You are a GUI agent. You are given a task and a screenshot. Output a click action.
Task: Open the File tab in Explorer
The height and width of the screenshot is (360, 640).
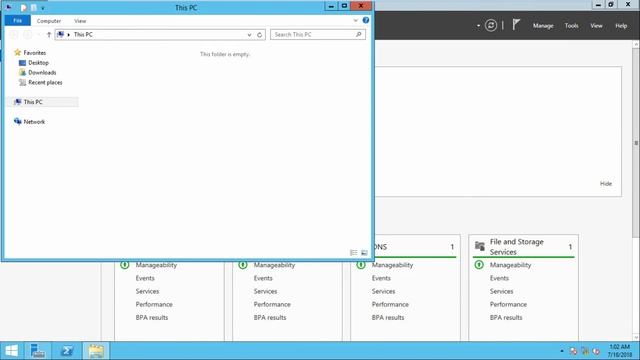point(18,20)
